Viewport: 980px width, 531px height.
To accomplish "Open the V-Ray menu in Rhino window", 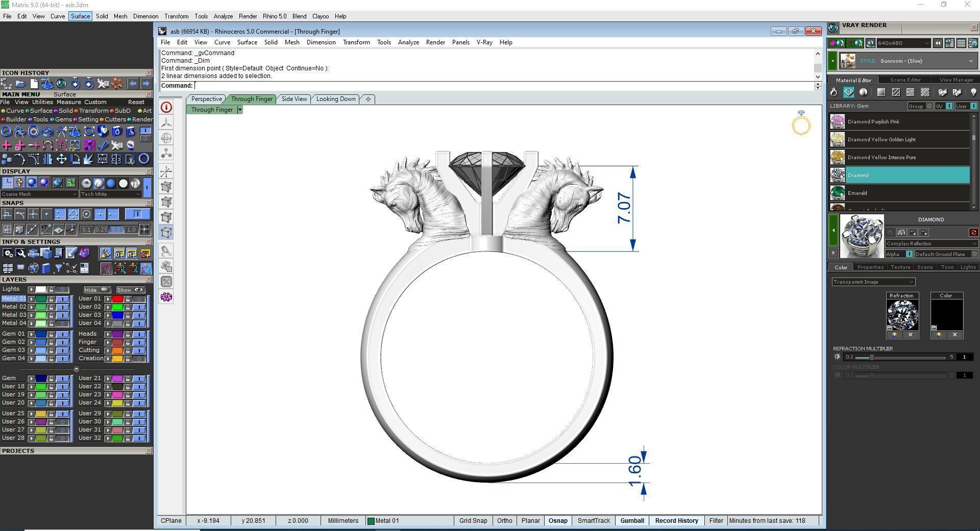I will [484, 42].
